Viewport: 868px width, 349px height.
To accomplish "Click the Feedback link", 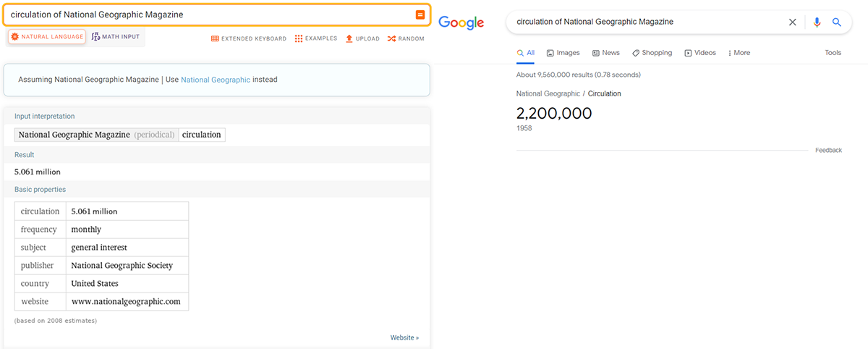I will tap(828, 151).
